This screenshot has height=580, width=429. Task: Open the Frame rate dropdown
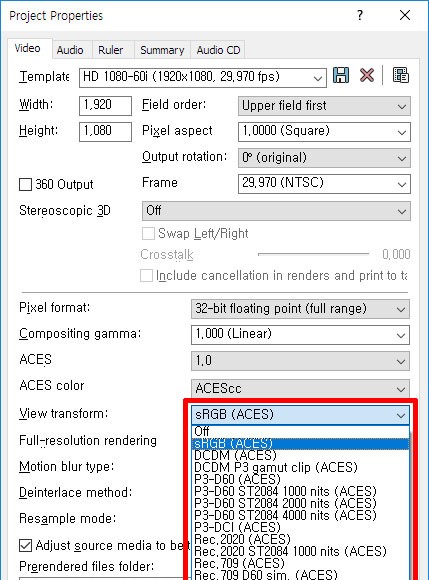324,184
